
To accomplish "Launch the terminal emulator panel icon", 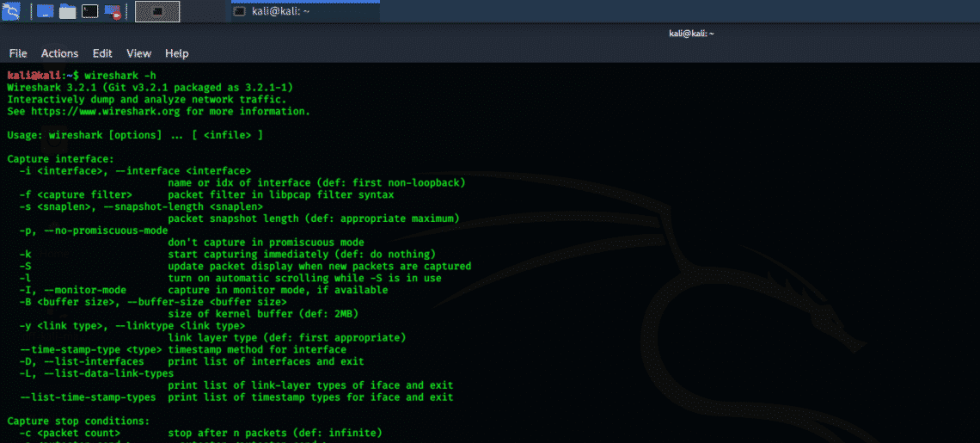I will point(90,11).
